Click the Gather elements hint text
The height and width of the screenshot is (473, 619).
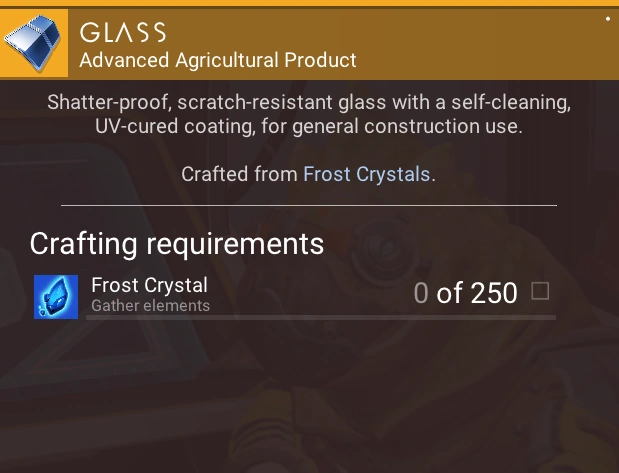point(150,305)
